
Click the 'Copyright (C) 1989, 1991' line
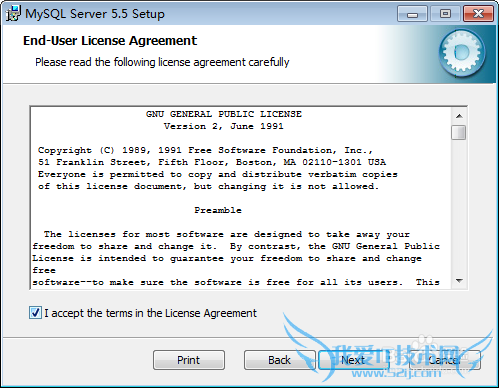point(205,150)
